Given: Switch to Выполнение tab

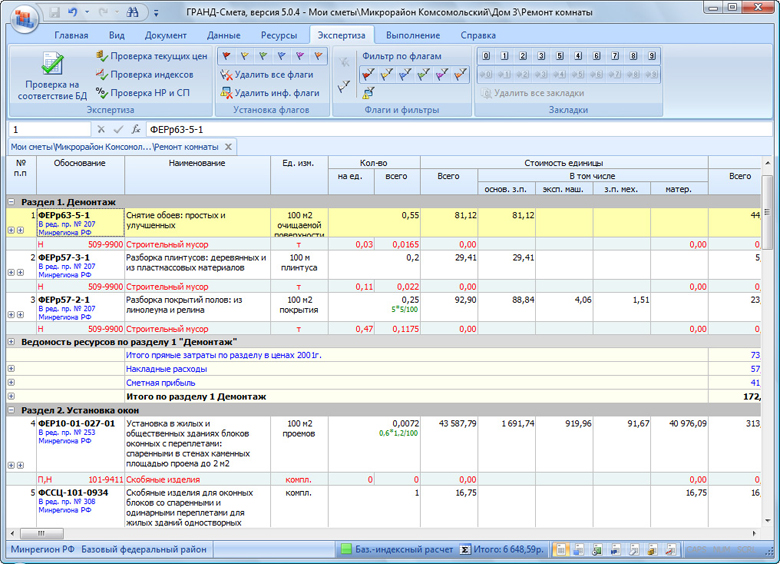Looking at the screenshot, I should pos(413,35).
